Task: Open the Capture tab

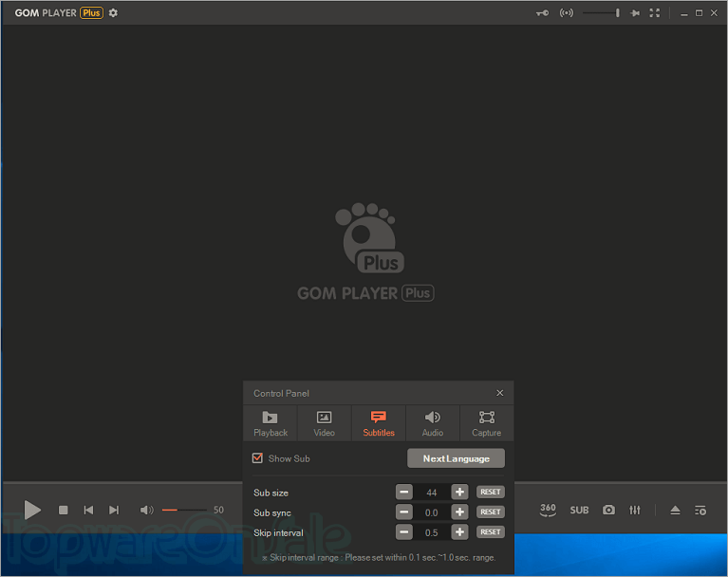Action: (487, 423)
